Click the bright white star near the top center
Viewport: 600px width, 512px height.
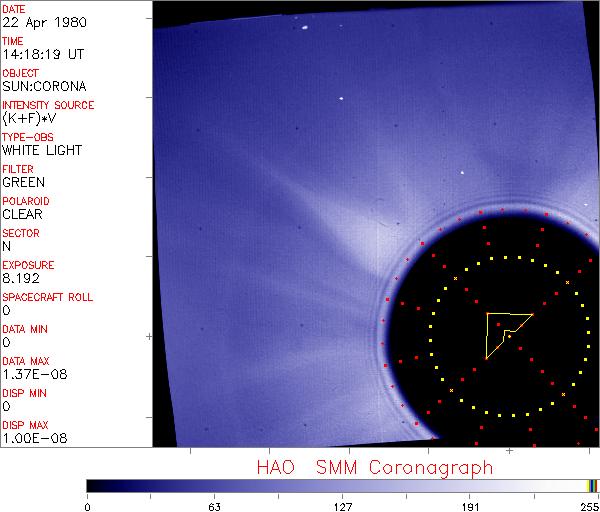coord(341,99)
